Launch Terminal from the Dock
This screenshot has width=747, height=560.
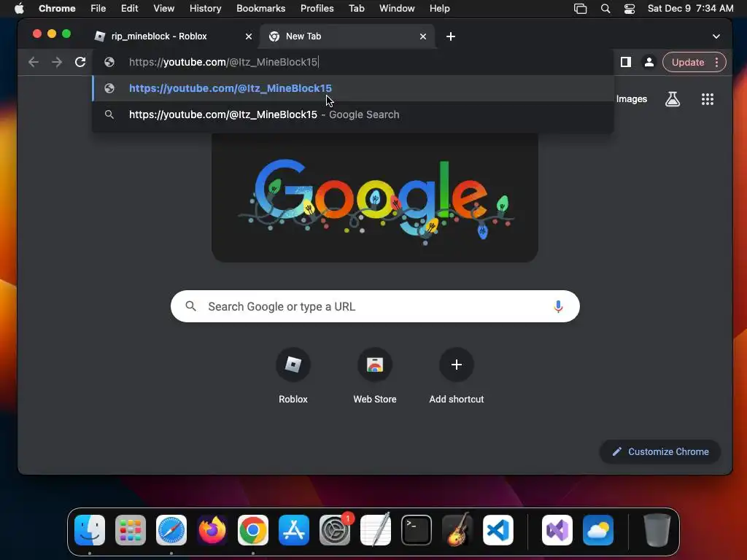pyautogui.click(x=417, y=530)
